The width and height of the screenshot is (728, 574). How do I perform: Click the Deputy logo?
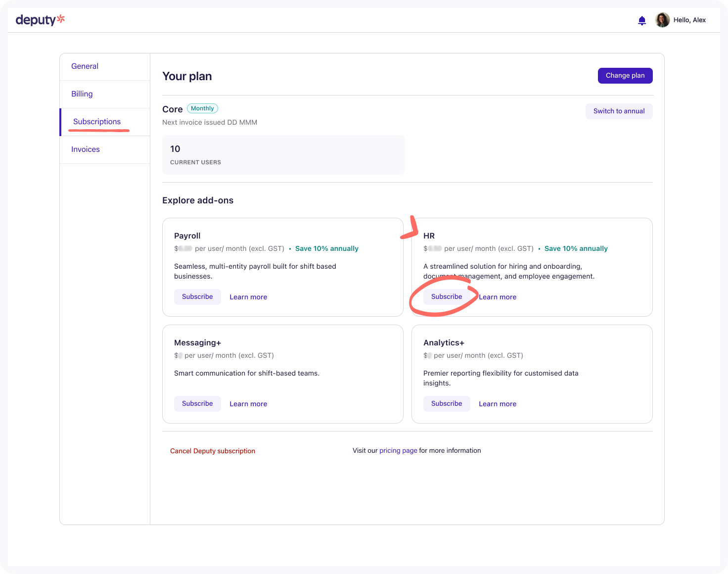coord(40,20)
